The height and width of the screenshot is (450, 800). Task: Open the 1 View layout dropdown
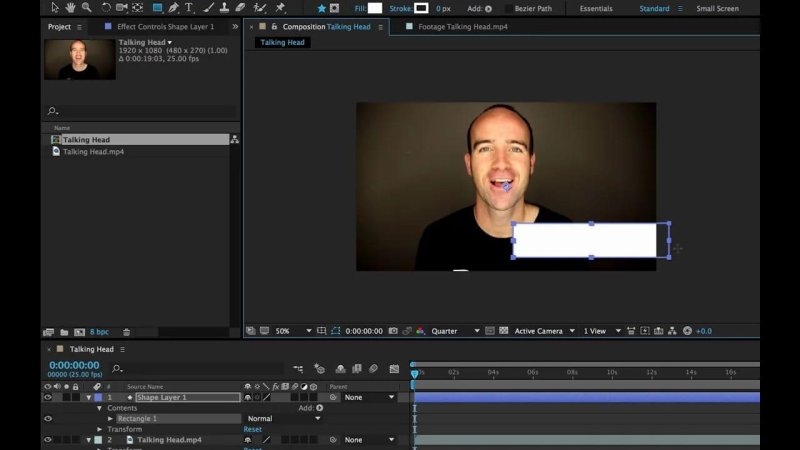click(602, 331)
